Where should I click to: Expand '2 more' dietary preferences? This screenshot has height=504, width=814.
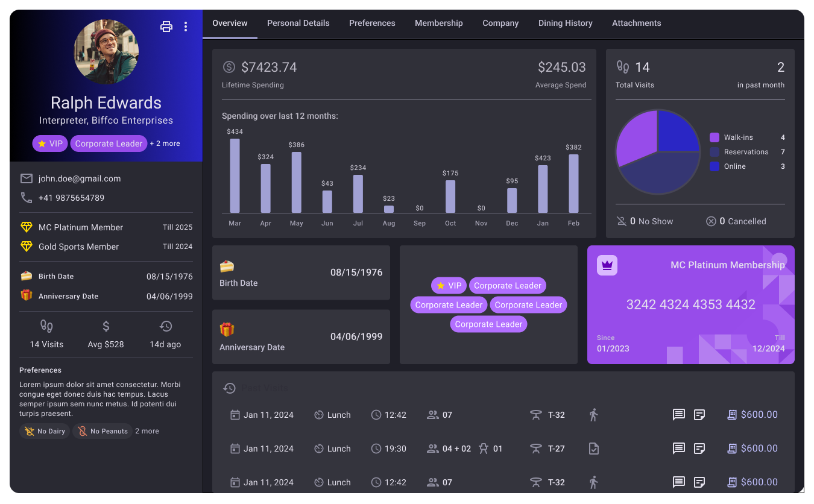coord(147,431)
